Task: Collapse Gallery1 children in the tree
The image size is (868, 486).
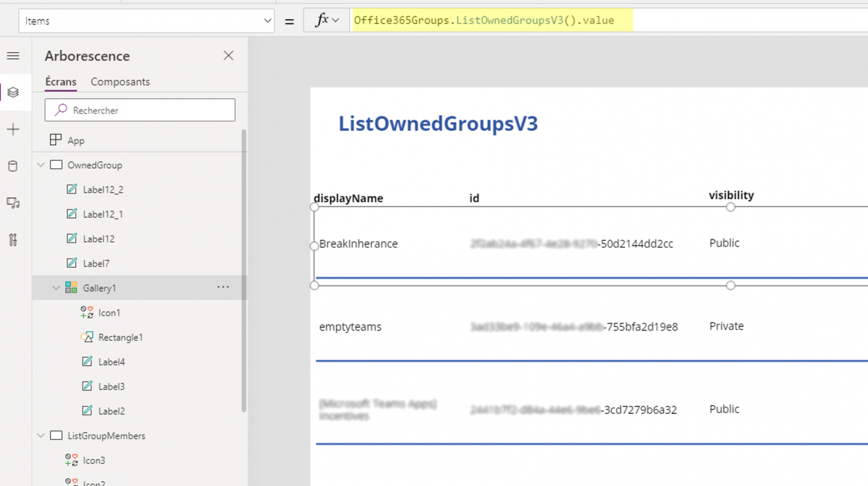Action: (x=56, y=288)
